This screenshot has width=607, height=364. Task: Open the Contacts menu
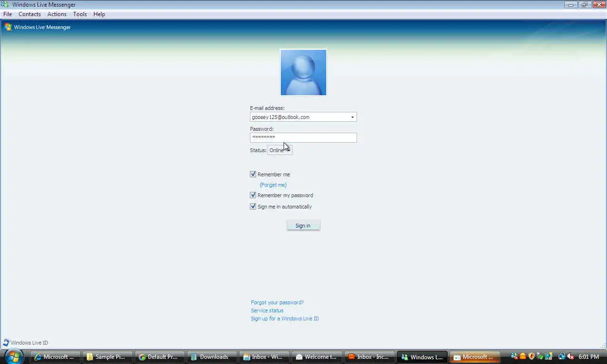pyautogui.click(x=29, y=14)
